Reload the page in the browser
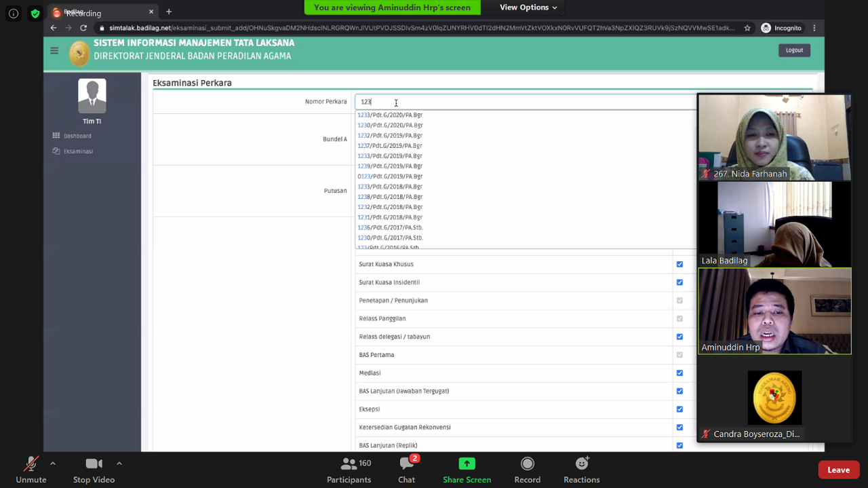 pyautogui.click(x=83, y=28)
